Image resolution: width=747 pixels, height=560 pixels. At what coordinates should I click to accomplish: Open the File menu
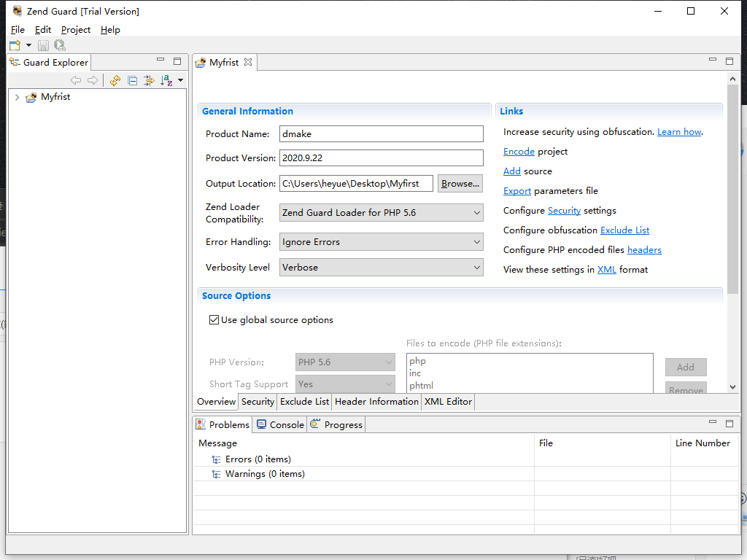coord(18,29)
